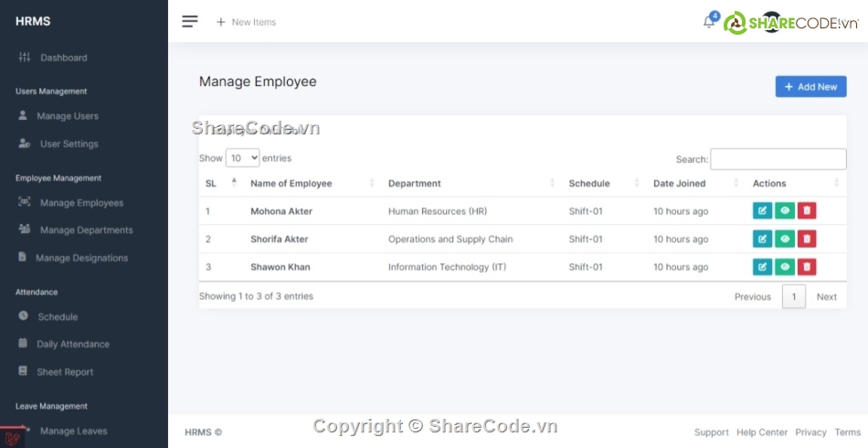
Task: View Shorifa Akter details with eye icon
Action: pos(784,240)
